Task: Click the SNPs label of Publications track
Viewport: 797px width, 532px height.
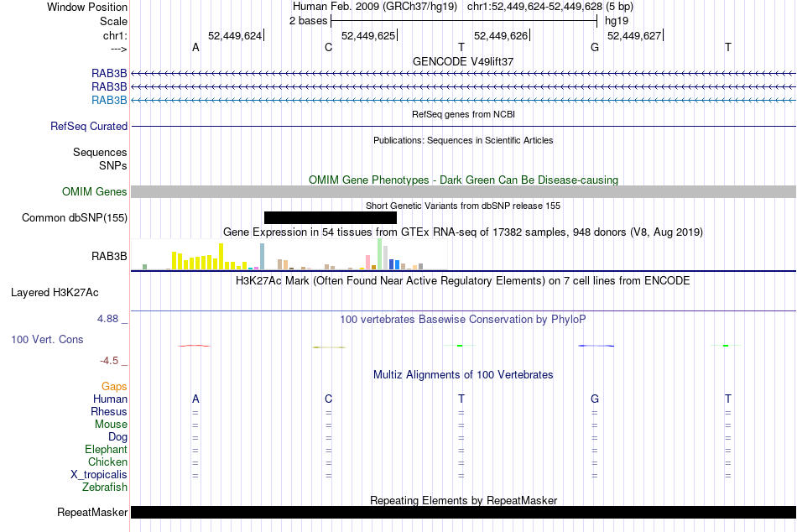Action: click(113, 165)
